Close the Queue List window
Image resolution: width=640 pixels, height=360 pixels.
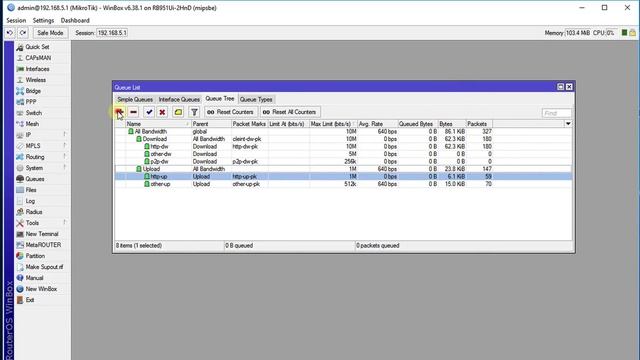(569, 87)
